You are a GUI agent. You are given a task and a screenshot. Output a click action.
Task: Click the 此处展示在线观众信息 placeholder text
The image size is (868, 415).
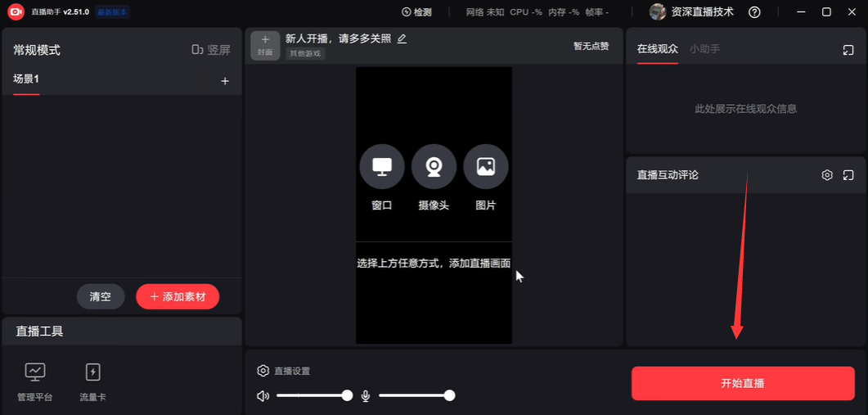(745, 109)
